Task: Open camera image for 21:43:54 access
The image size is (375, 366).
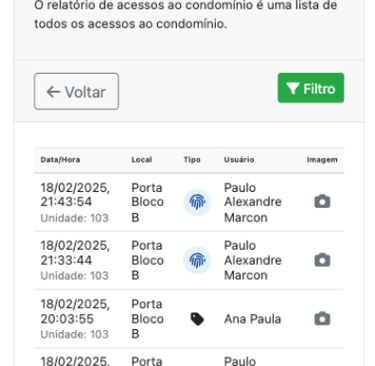Action: (x=322, y=202)
